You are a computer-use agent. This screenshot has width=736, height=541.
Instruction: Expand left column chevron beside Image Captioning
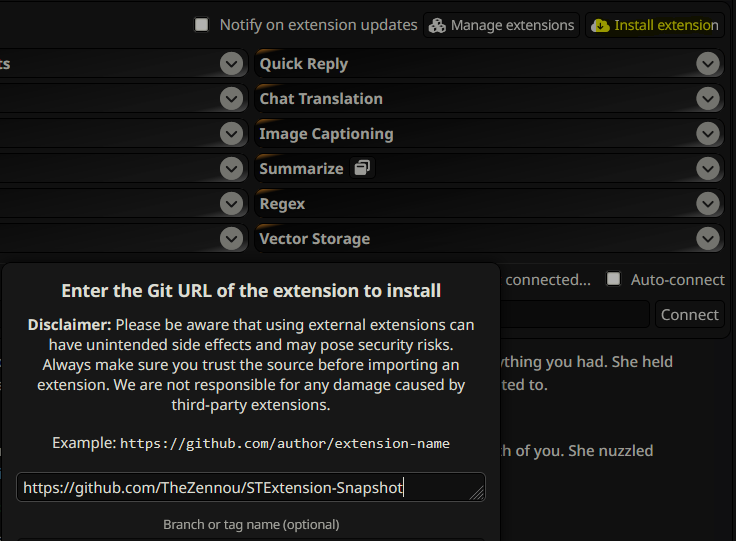click(231, 134)
